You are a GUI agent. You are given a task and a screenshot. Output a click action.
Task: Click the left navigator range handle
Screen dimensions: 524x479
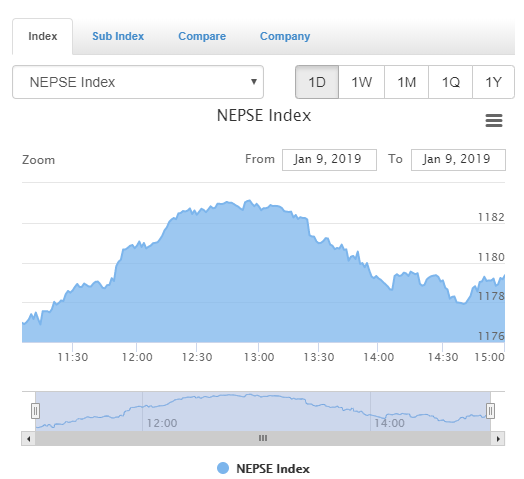pyautogui.click(x=35, y=411)
